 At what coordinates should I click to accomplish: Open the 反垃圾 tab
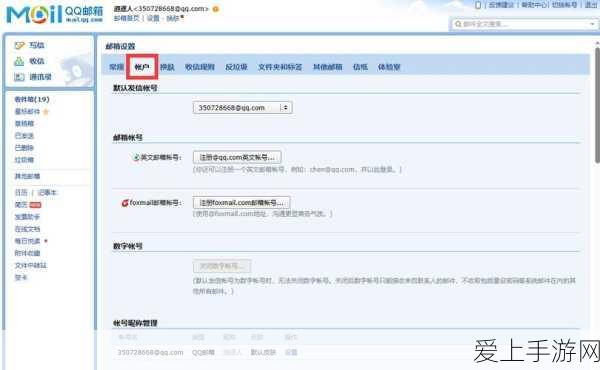(236, 67)
